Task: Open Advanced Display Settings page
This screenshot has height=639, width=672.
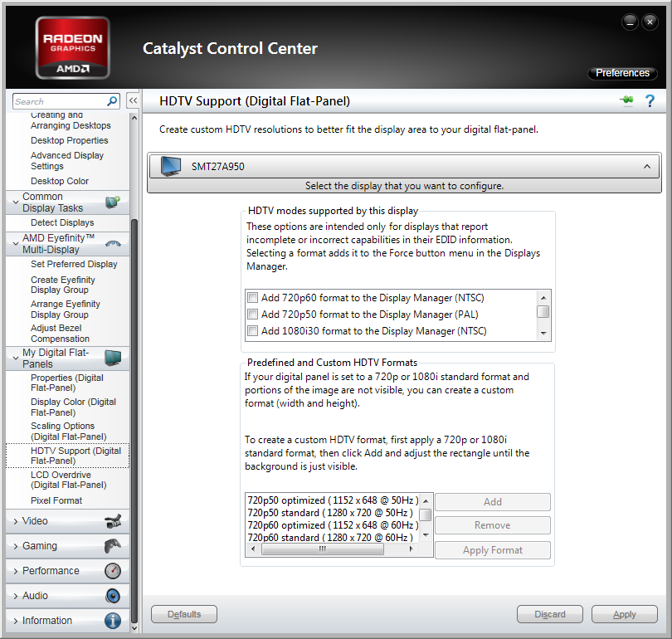Action: (67, 161)
